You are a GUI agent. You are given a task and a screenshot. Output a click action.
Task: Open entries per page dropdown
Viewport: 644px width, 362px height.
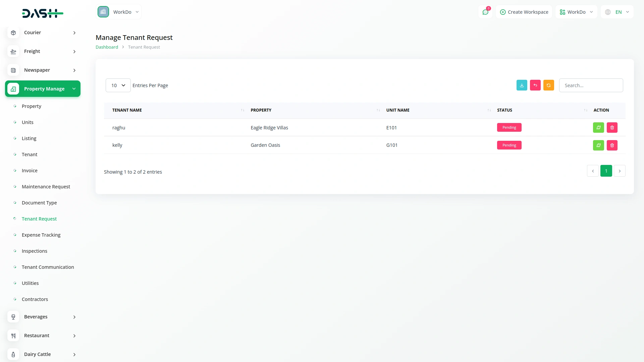(118, 85)
